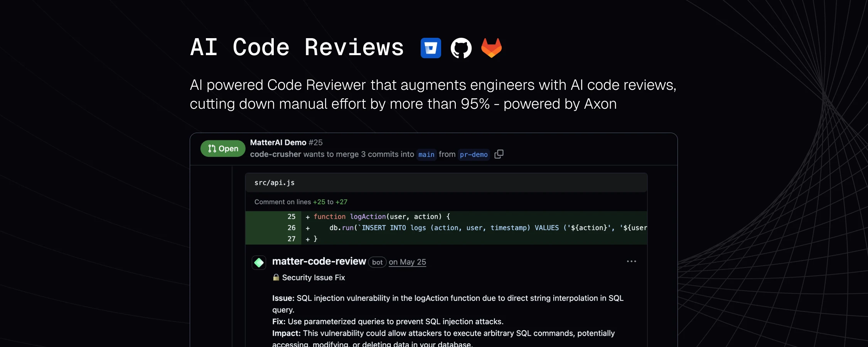Click the 'bot' label badge
This screenshot has height=347, width=868.
tap(377, 262)
